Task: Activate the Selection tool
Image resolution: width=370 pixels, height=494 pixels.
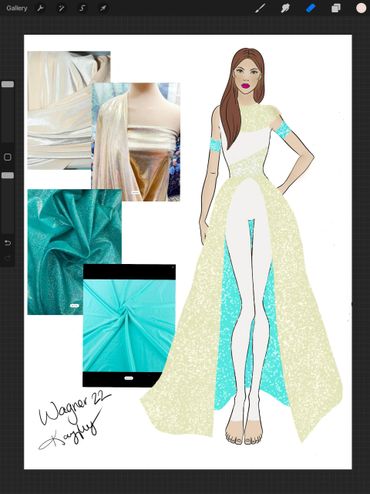Action: 82,8
